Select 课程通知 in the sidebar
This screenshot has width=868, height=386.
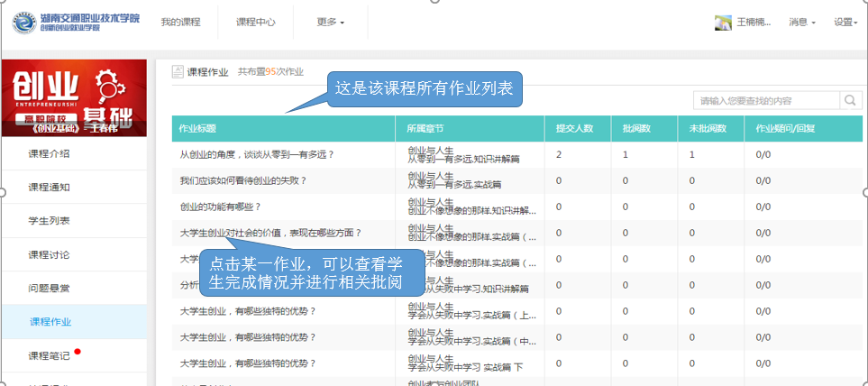[x=50, y=188]
